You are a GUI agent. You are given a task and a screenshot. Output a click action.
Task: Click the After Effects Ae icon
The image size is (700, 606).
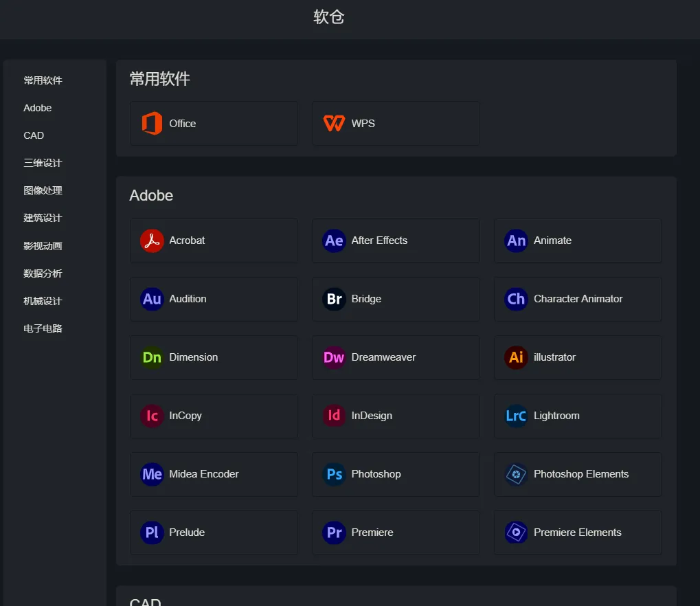(x=334, y=240)
